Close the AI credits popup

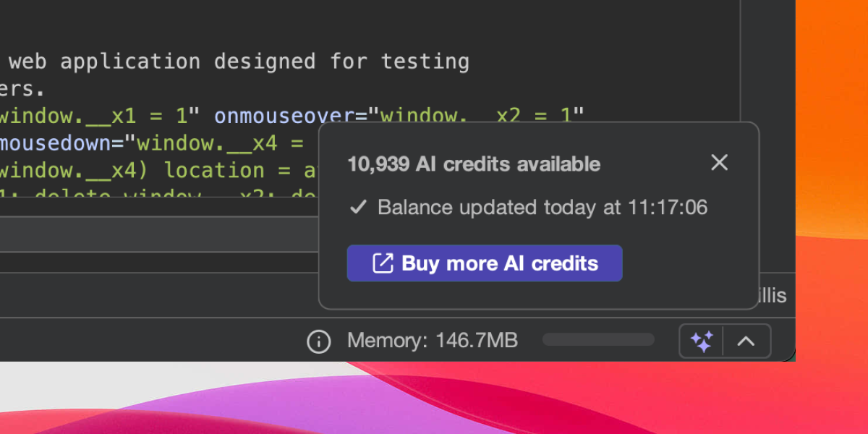pyautogui.click(x=719, y=163)
